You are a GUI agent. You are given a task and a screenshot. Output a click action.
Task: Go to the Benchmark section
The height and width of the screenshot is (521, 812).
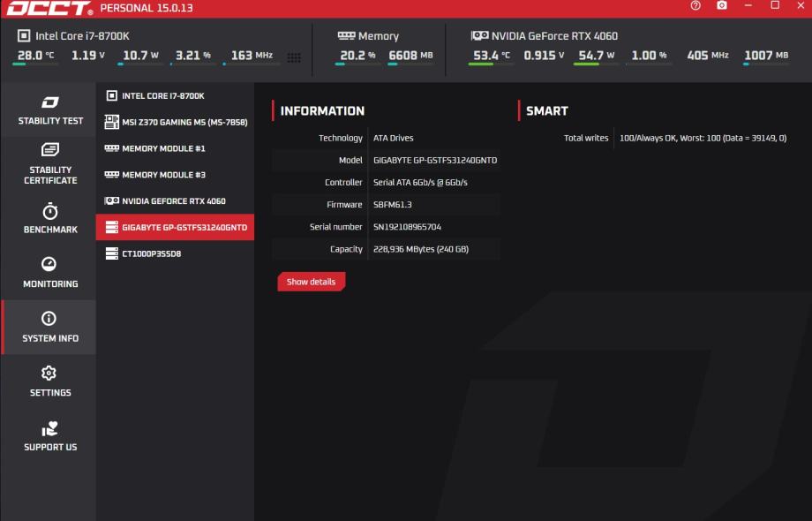[x=49, y=218]
